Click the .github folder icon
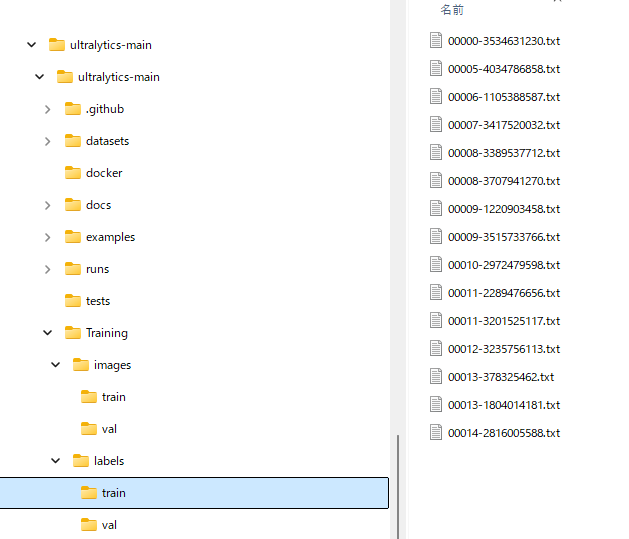The width and height of the screenshot is (629, 539). click(x=73, y=109)
